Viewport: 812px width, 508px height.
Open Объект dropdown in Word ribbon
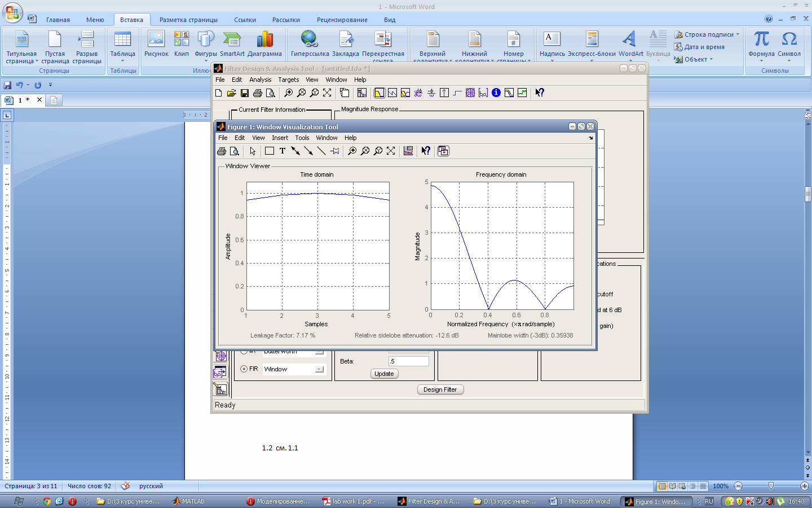[694, 59]
